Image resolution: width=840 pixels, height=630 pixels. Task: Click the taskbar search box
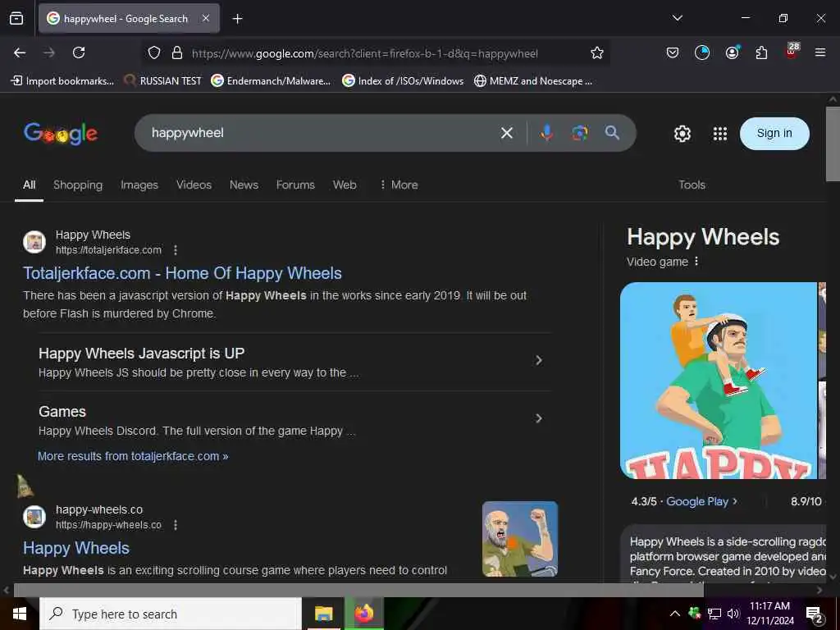point(171,614)
